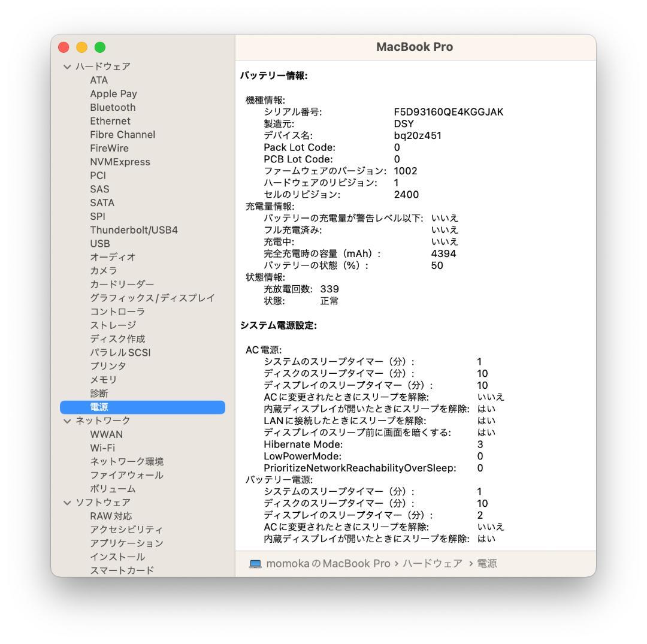The image size is (647, 644).
Task: View USB device information
Action: pos(101,243)
